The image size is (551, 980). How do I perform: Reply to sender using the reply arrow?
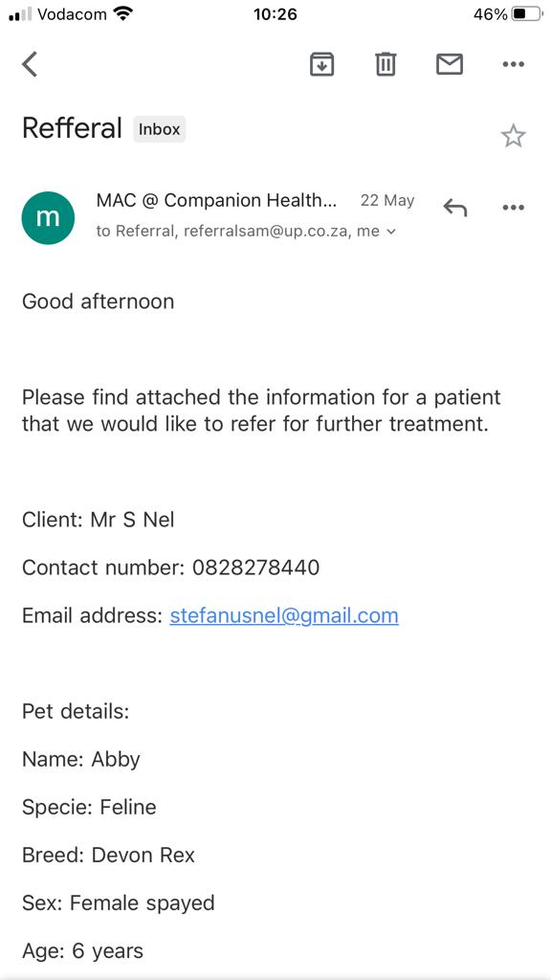click(454, 208)
